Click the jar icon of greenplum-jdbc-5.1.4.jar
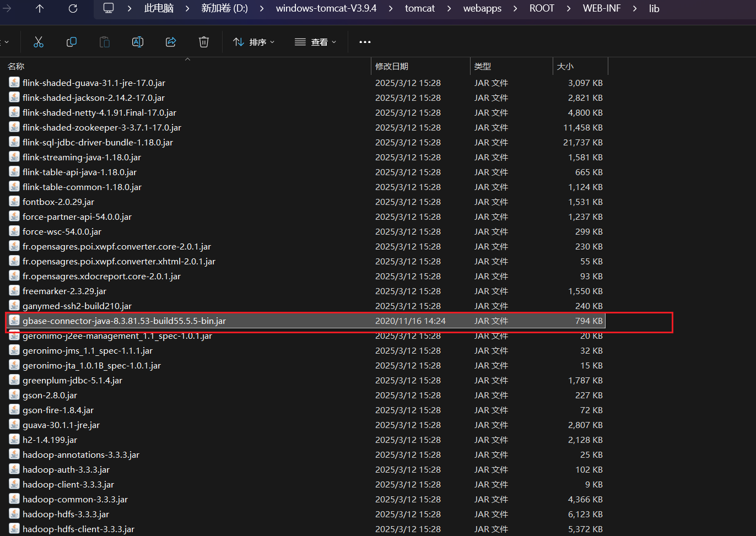This screenshot has height=536, width=756. click(x=14, y=380)
